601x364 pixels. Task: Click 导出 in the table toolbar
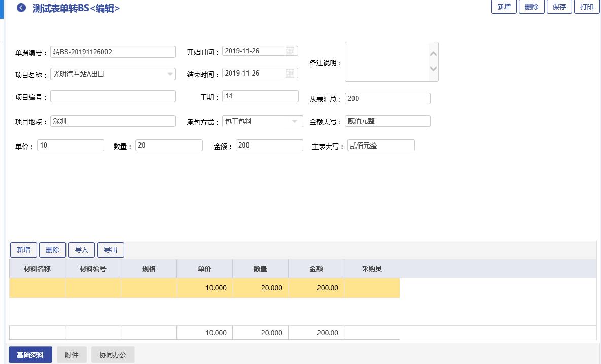[111, 250]
